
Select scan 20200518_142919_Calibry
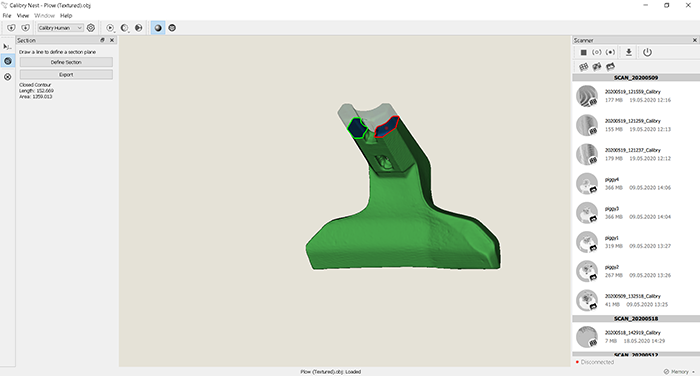coord(636,337)
